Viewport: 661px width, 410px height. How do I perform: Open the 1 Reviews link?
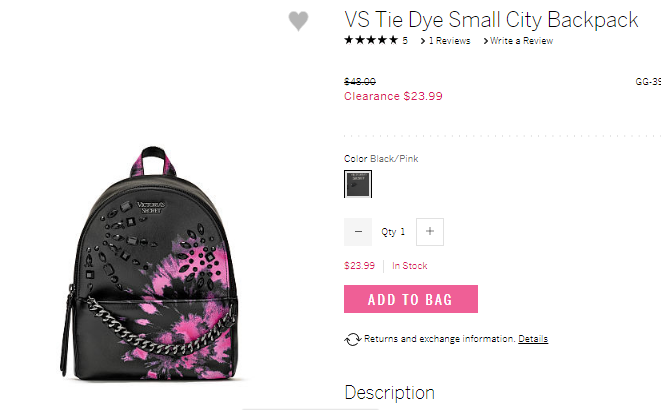tap(449, 41)
